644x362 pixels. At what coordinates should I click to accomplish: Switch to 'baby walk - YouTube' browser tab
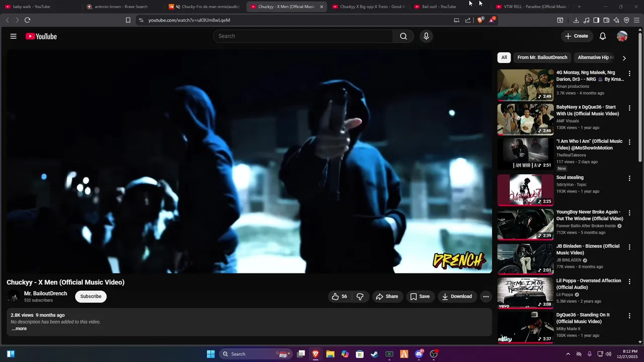point(40,7)
